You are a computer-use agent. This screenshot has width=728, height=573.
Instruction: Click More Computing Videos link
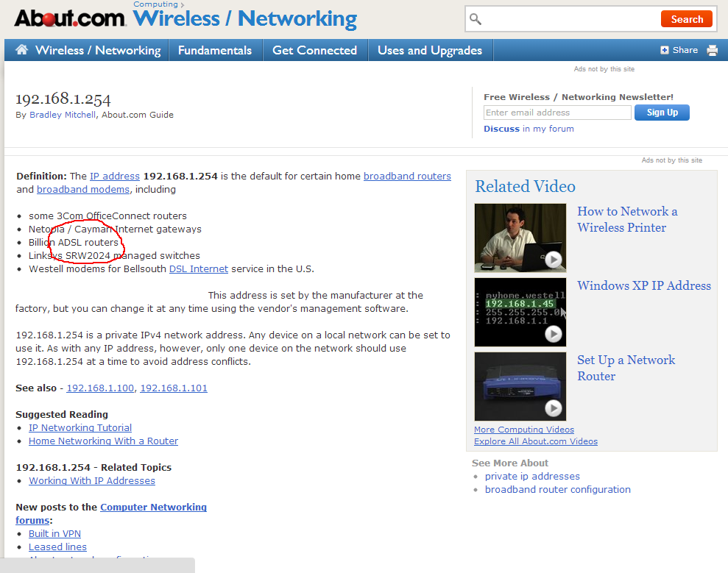click(x=524, y=430)
